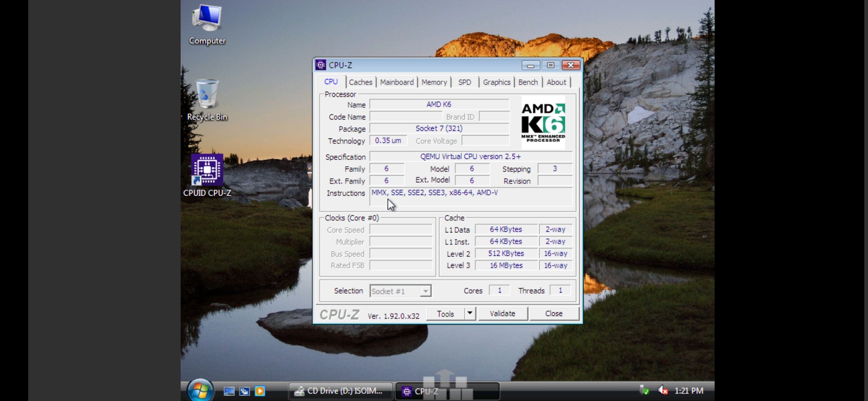Close the CPU-Z window with X
This screenshot has height=401, width=868.
pyautogui.click(x=571, y=65)
